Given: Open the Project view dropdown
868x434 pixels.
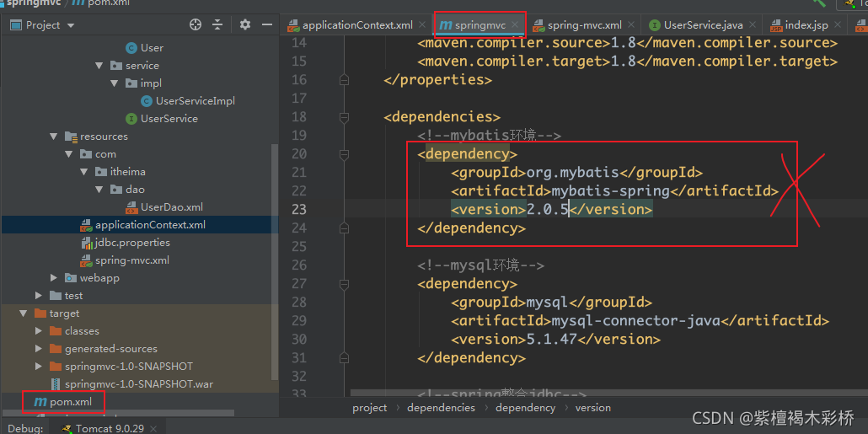Looking at the screenshot, I should pos(70,25).
